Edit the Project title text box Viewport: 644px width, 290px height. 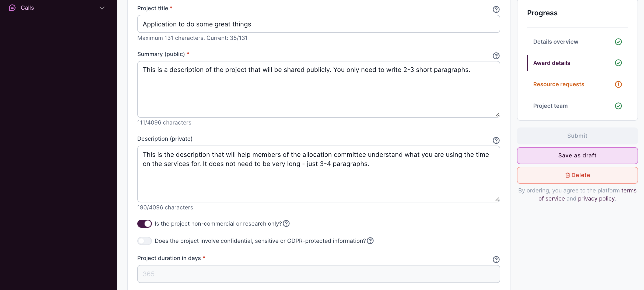tap(318, 24)
